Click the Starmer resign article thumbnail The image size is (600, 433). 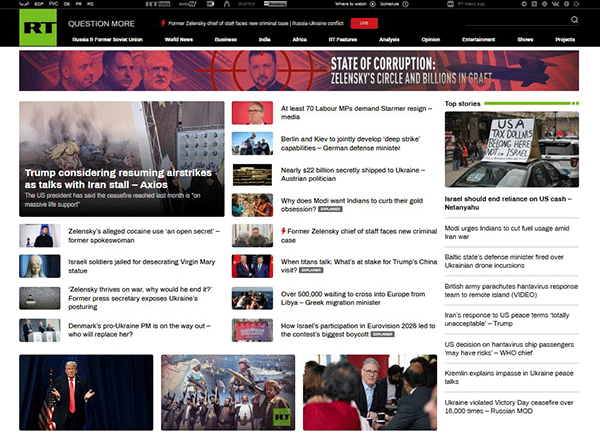click(x=252, y=113)
